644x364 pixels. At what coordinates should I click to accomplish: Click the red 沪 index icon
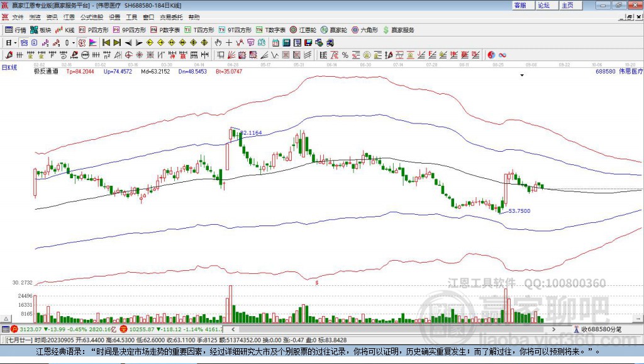click(x=14, y=329)
